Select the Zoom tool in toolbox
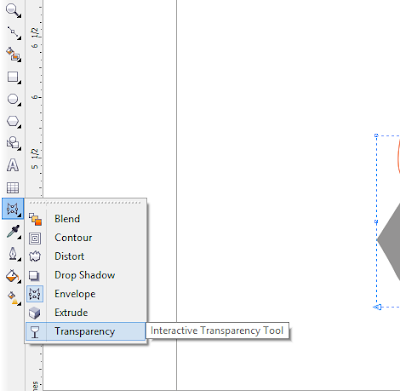 point(13,10)
